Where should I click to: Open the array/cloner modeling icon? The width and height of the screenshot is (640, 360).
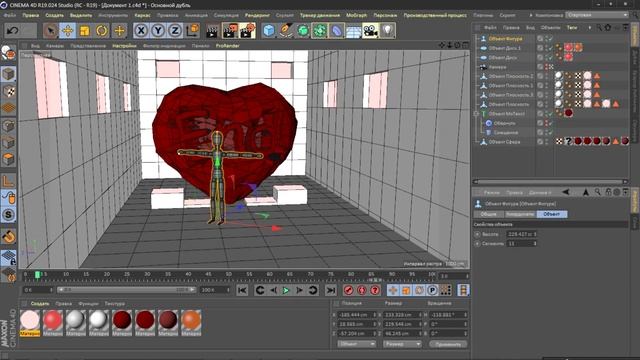pyautogui.click(x=320, y=31)
